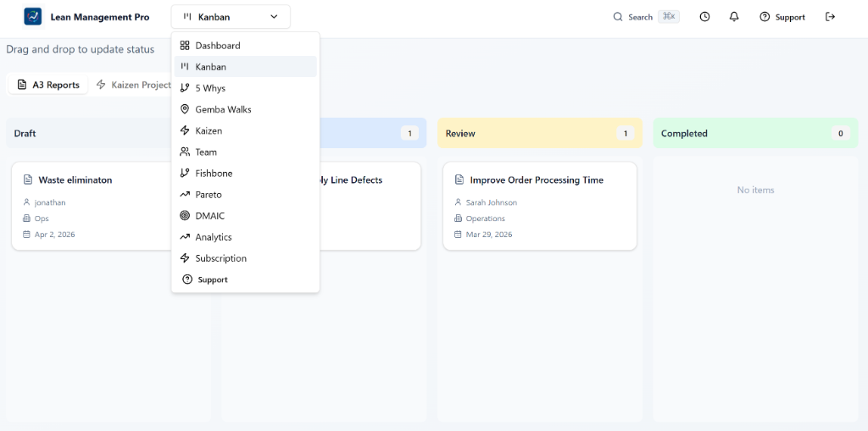Switch to the Kaizen Projects tab

tap(133, 85)
